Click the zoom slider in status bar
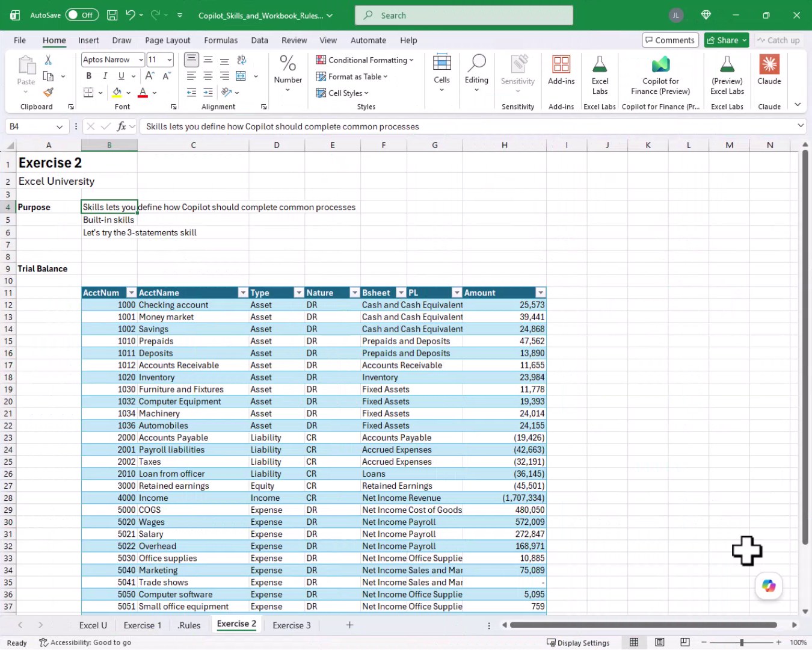This screenshot has width=812, height=650. click(x=742, y=643)
